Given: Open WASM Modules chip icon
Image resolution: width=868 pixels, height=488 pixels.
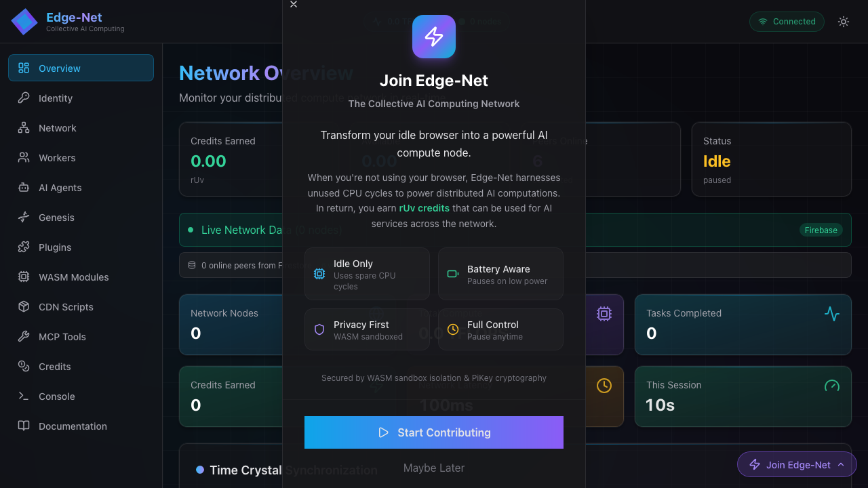Looking at the screenshot, I should [24, 277].
